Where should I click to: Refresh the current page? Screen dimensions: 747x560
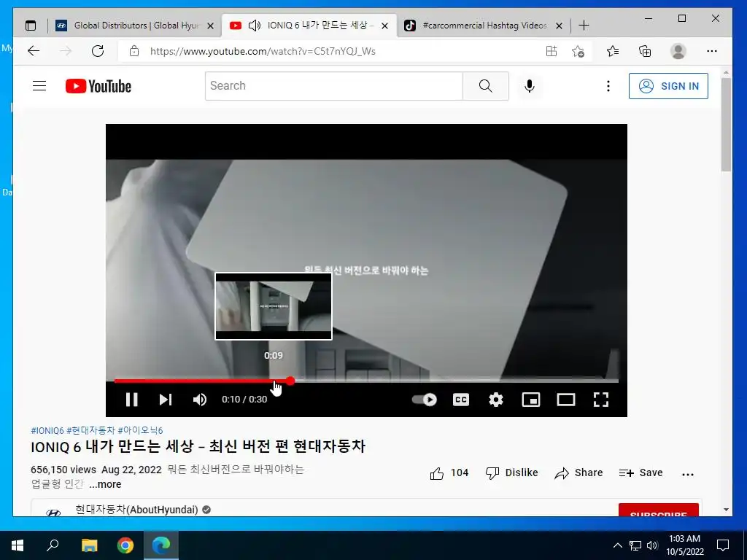coord(98,51)
